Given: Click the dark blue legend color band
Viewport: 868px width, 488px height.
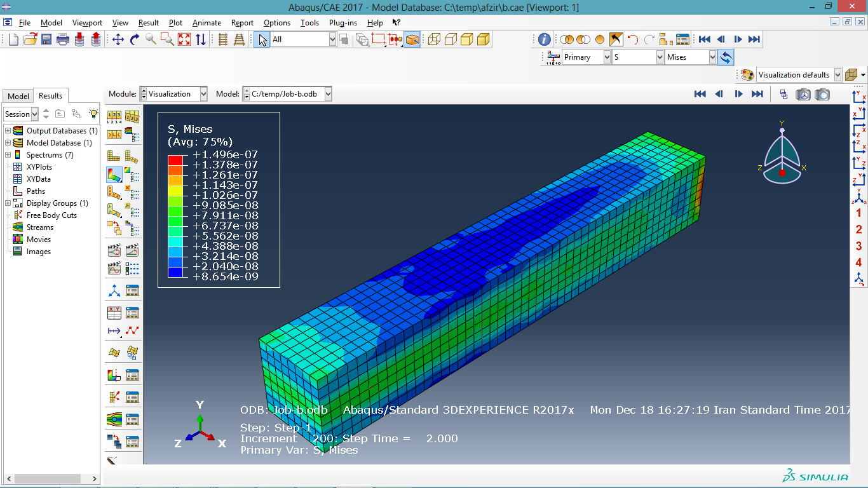Looking at the screenshot, I should click(175, 272).
